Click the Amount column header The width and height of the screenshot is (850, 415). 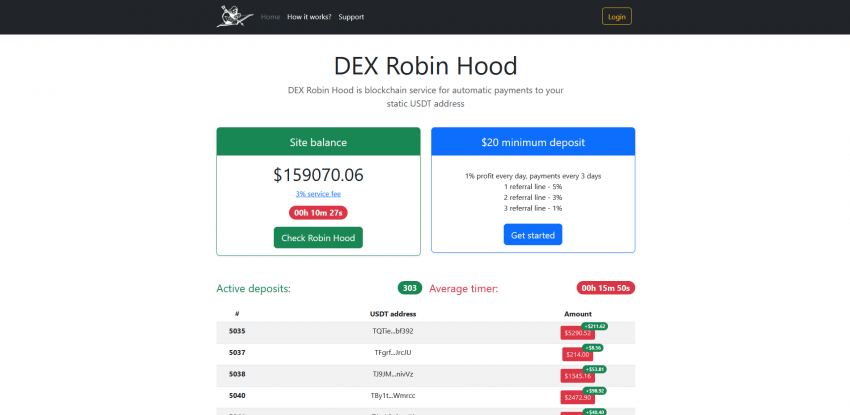pos(578,314)
